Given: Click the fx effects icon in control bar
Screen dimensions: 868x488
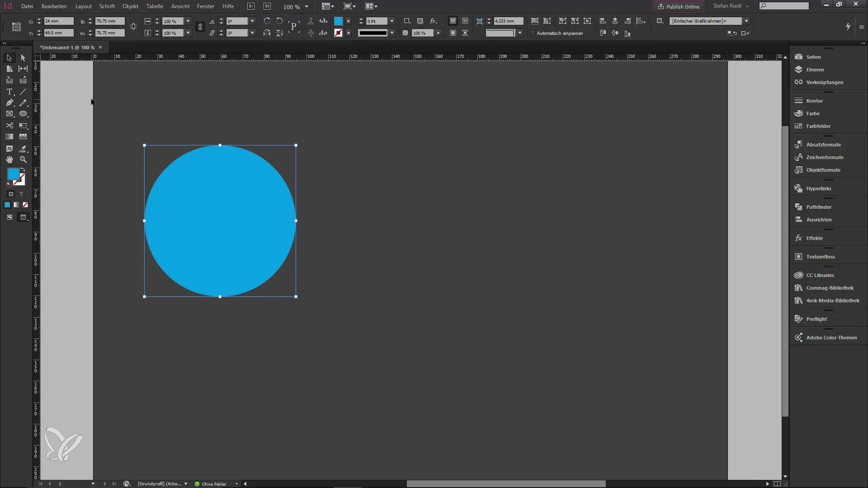Looking at the screenshot, I should pyautogui.click(x=433, y=21).
